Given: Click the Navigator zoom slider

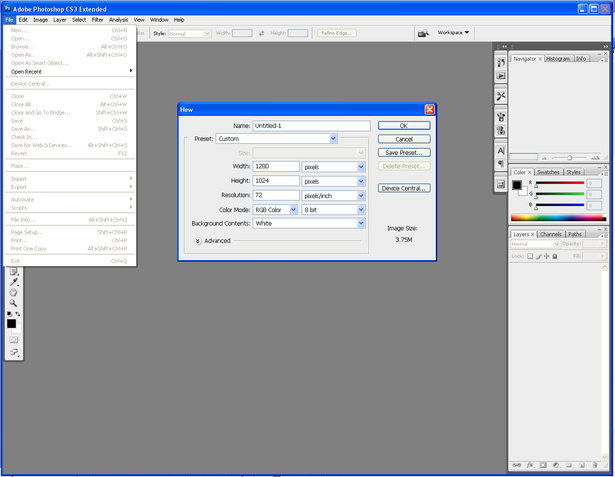Looking at the screenshot, I should [x=570, y=157].
